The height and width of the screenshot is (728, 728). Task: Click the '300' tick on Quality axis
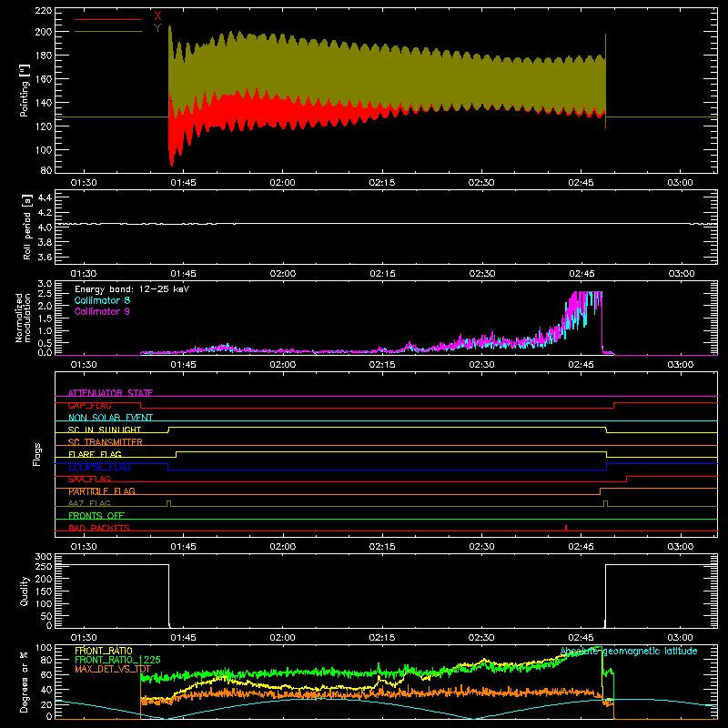pyautogui.click(x=44, y=557)
